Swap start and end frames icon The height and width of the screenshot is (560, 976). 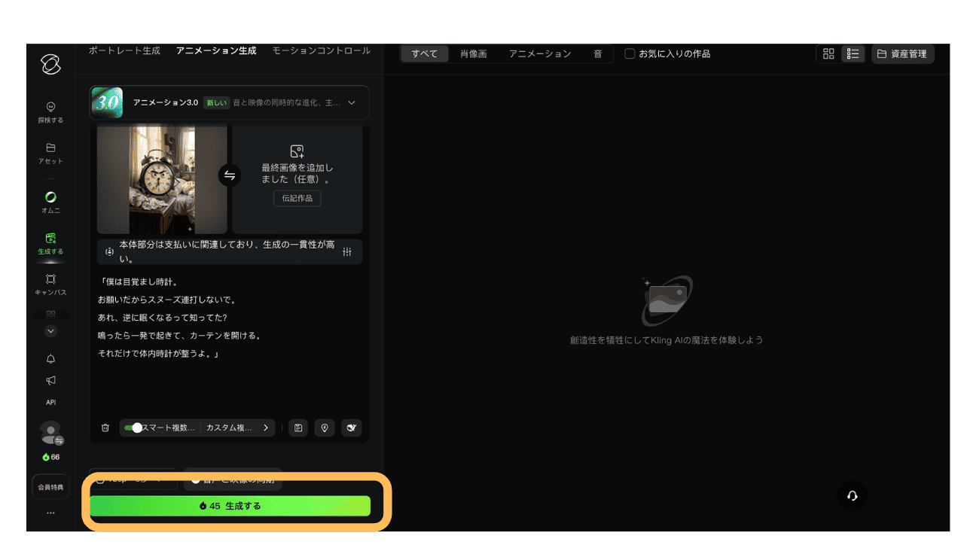tap(230, 175)
